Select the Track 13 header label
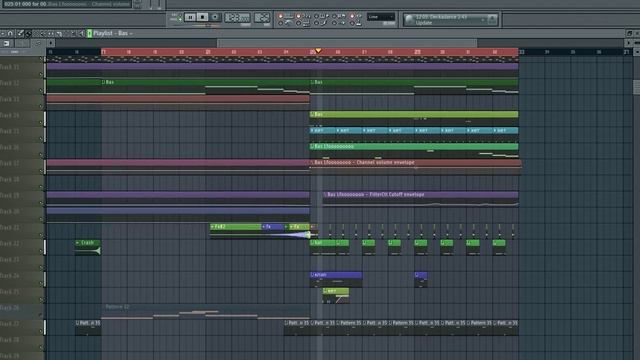Screen dimensions: 640x360 pyautogui.click(x=10, y=99)
